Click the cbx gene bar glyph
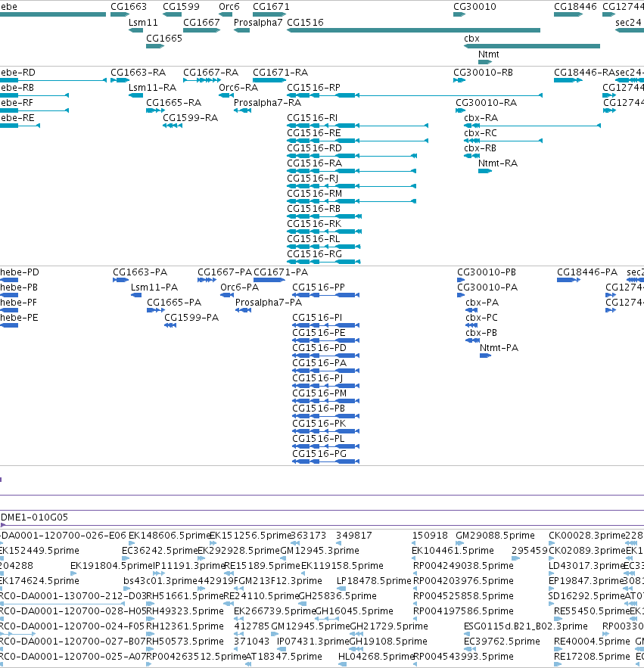This screenshot has width=644, height=668. coord(532,46)
